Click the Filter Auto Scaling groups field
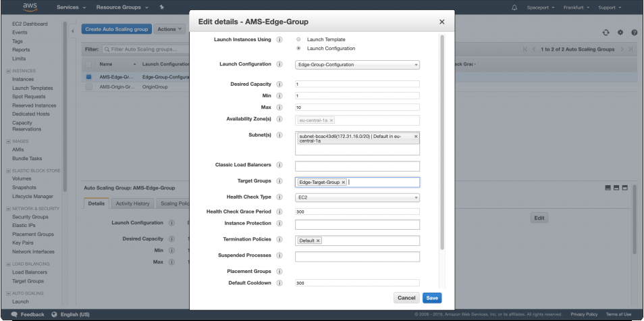Image resolution: width=644 pixels, height=321 pixels. (146, 49)
